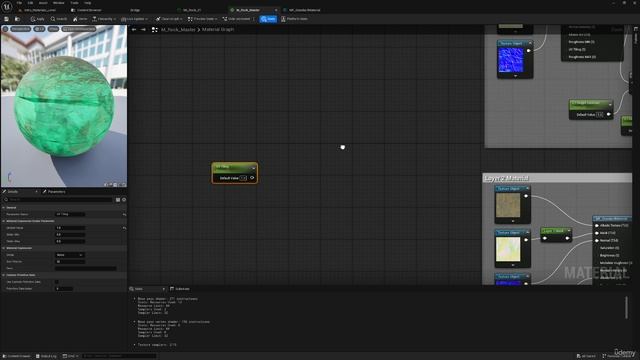Toggle the highlighted Stats button
The width and height of the screenshot is (640, 360).
(x=268, y=19)
